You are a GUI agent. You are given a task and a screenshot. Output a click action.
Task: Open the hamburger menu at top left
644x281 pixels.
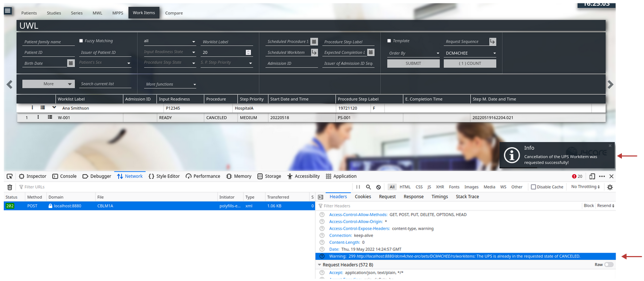point(8,10)
